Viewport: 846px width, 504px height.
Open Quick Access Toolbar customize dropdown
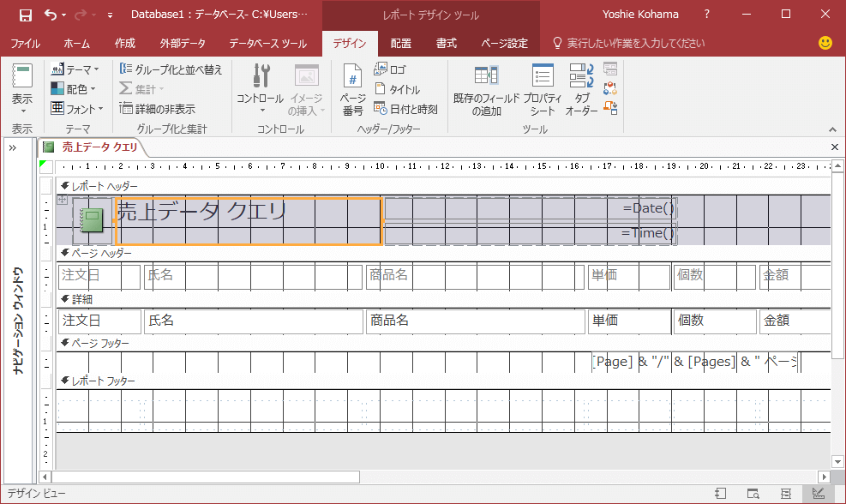click(x=110, y=15)
